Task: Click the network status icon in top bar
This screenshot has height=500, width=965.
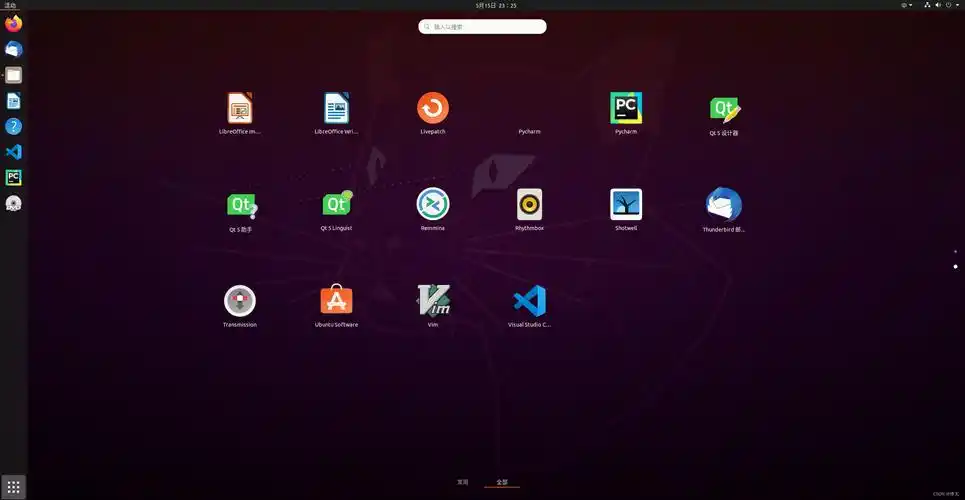Action: 927,5
